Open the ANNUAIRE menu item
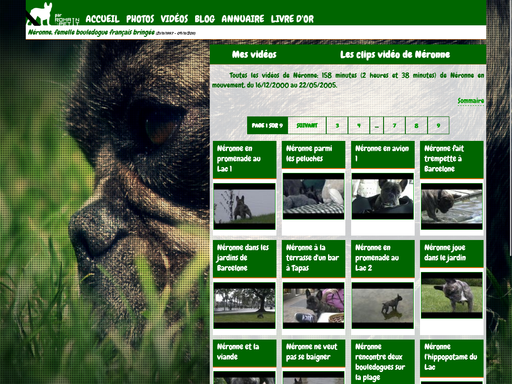This screenshot has width=512, height=384. 243,19
